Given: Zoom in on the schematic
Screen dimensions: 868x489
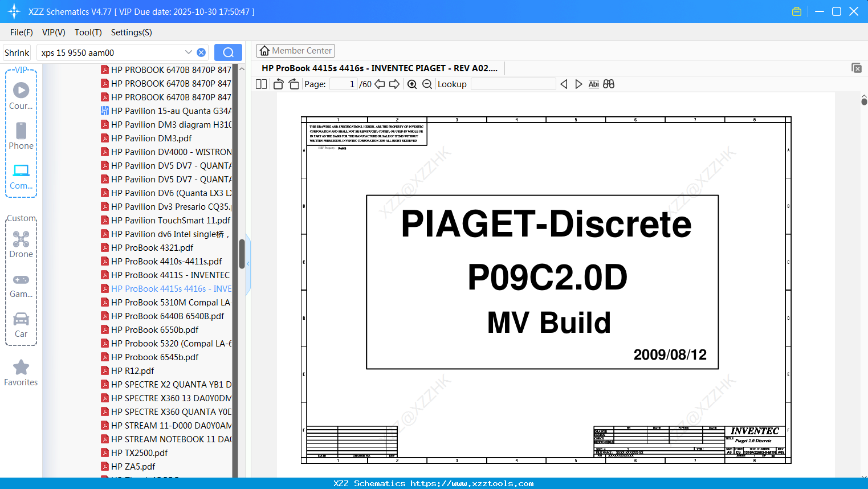Looking at the screenshot, I should 412,84.
